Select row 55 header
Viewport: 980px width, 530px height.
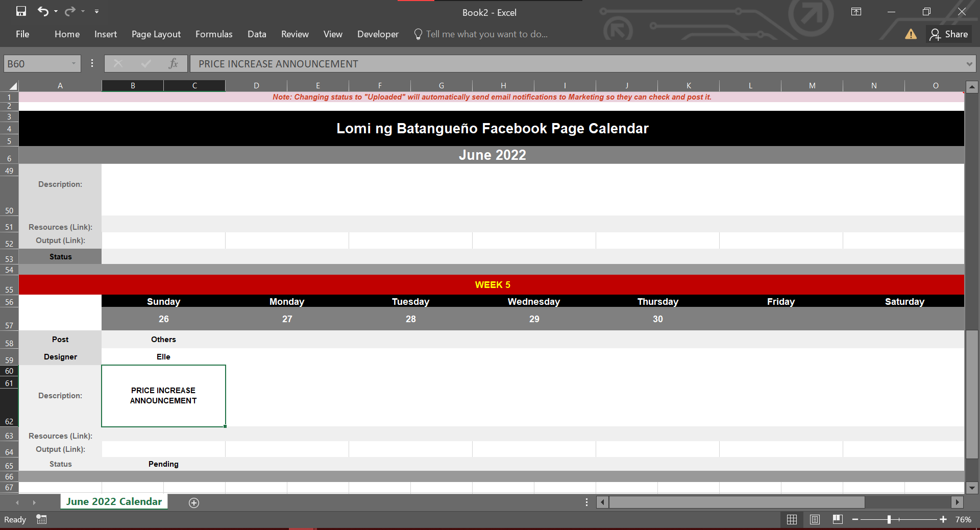(x=9, y=285)
